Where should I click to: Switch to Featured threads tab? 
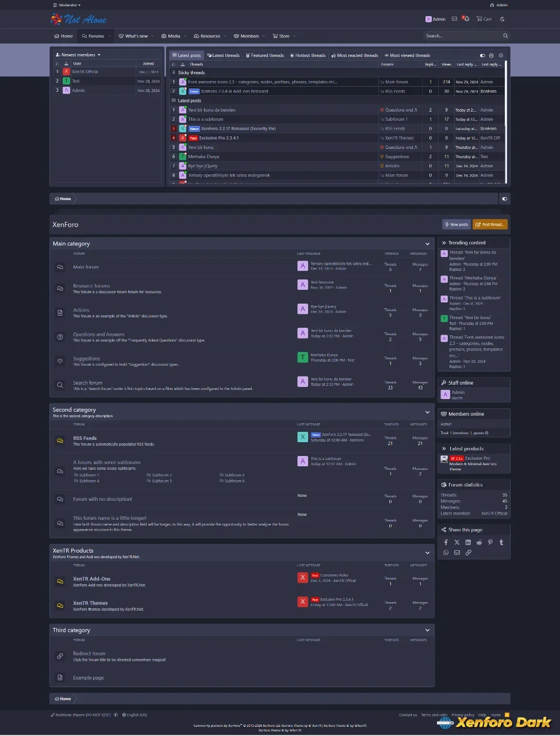(264, 55)
